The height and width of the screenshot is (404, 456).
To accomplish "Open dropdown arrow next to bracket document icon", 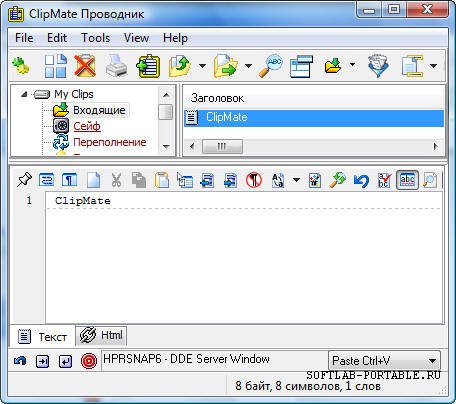I will pos(433,66).
